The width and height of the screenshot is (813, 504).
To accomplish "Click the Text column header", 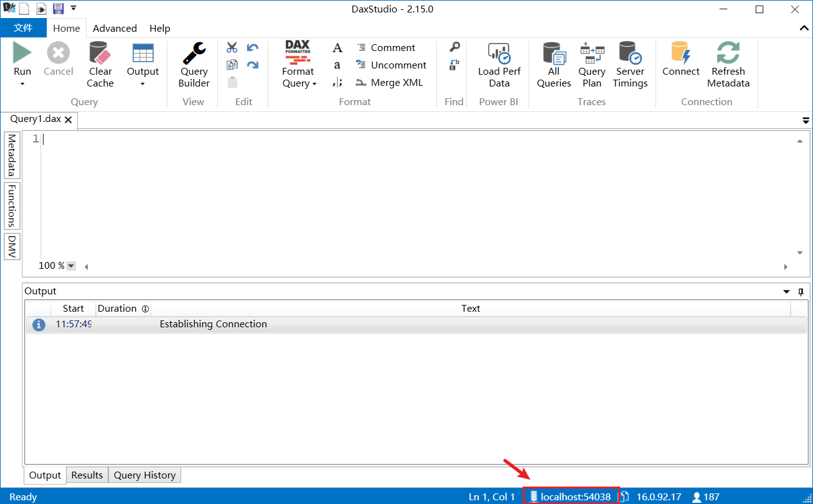I will click(x=471, y=308).
